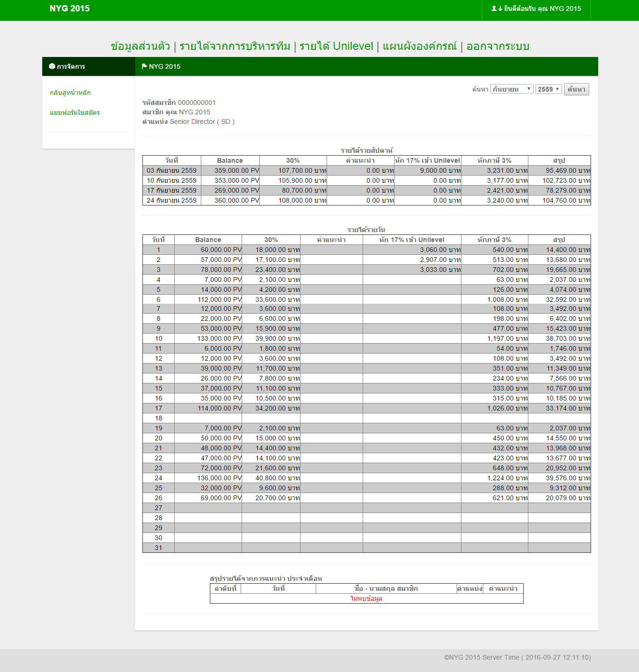Select the 03 กันยายน 2559 weekly row date
The image size is (639, 672).
tap(171, 170)
